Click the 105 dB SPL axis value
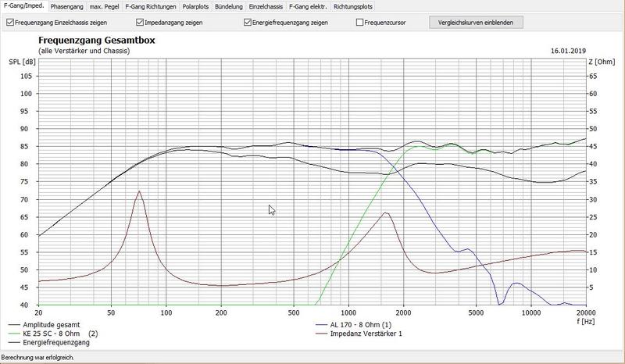625x364 pixels. coord(27,76)
